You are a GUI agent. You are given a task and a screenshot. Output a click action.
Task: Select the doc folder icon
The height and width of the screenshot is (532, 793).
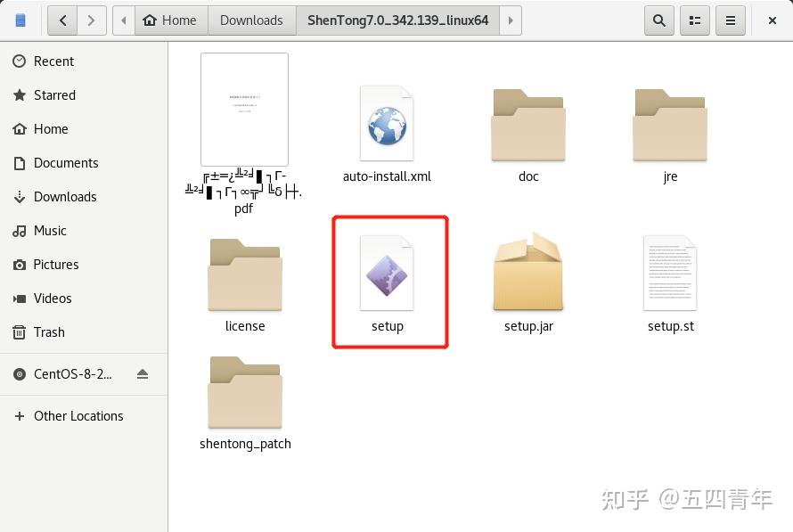[x=528, y=125]
